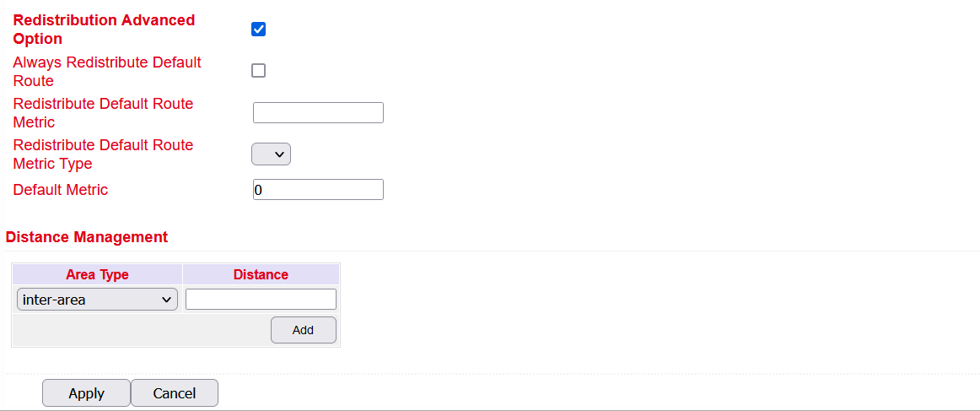This screenshot has width=980, height=411.
Task: Click the Redistribute Default Route Metric label
Action: coord(103,112)
